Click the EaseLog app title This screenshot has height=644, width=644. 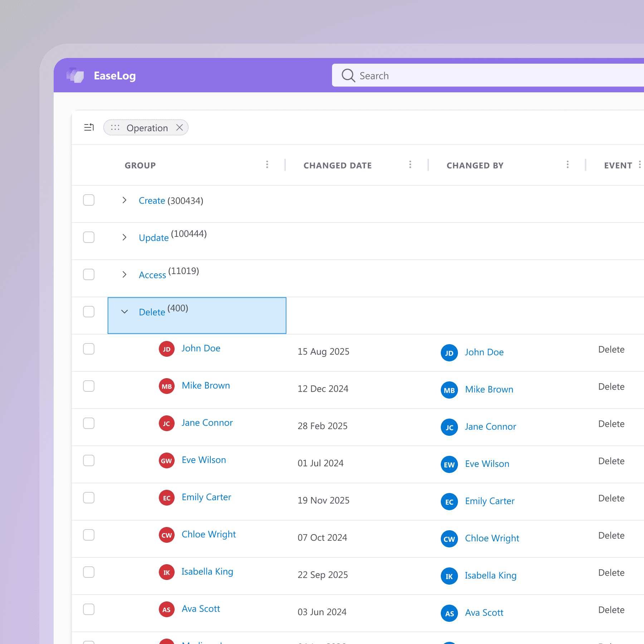pos(115,76)
